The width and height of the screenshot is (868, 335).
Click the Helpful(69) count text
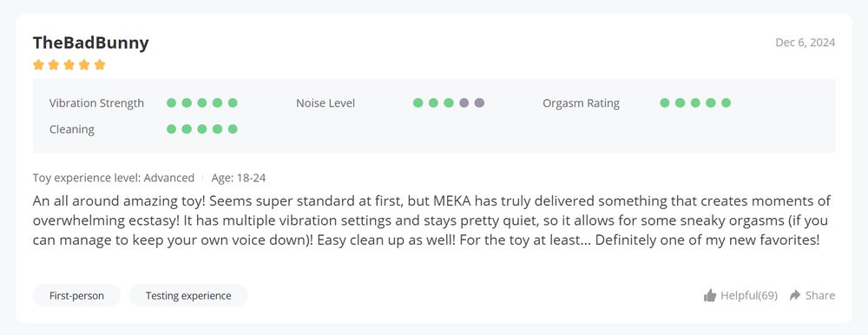(749, 296)
